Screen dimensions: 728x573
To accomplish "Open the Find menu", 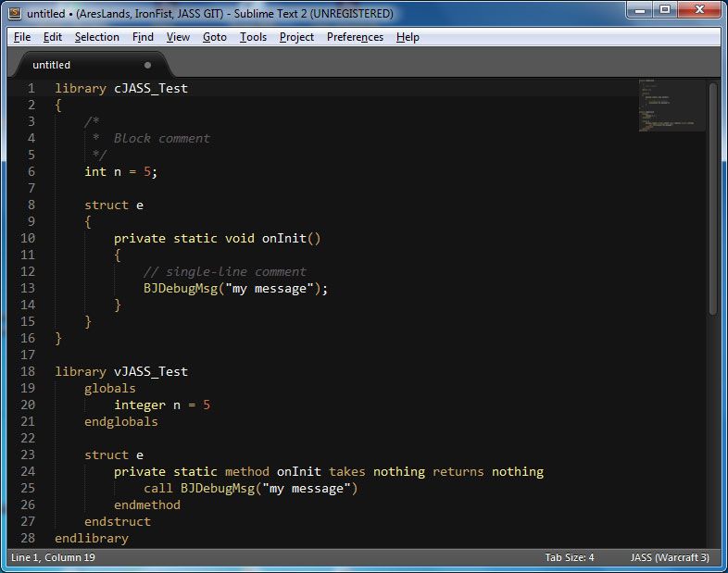I will click(x=143, y=37).
